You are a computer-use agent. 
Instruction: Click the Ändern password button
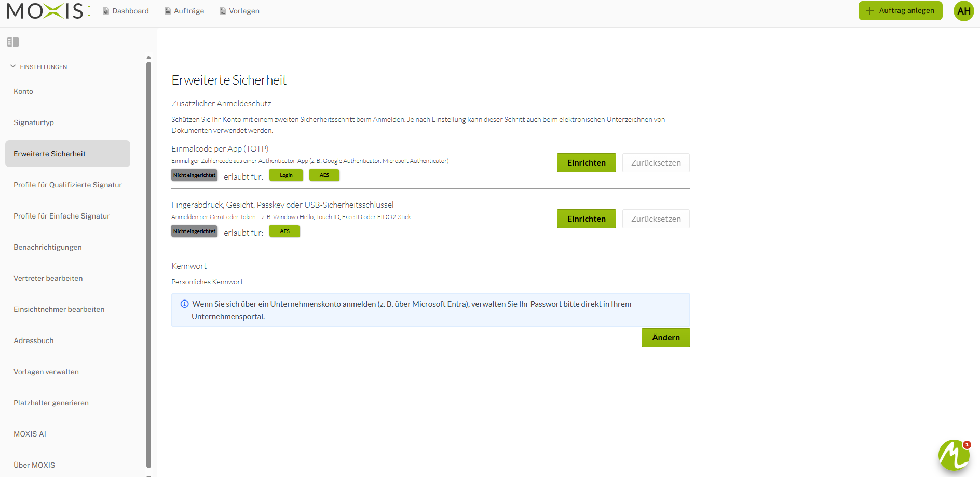[666, 338]
